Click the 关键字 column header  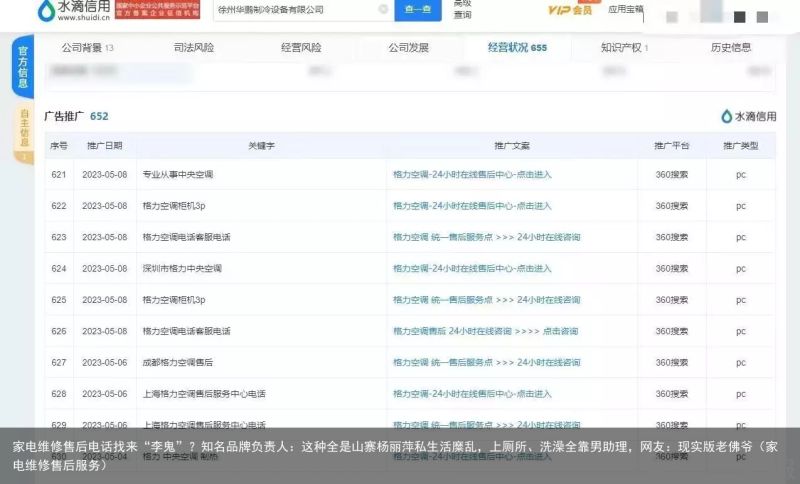click(x=261, y=146)
